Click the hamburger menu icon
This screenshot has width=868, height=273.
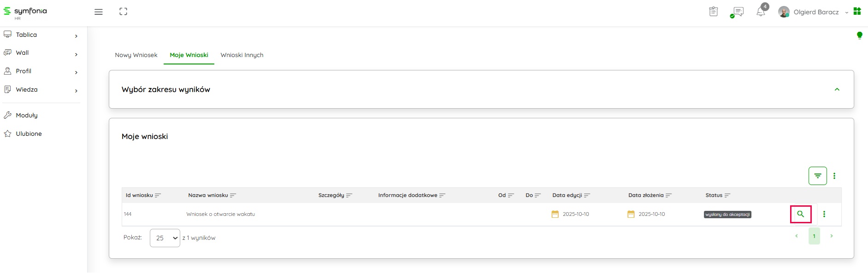coord(99,12)
